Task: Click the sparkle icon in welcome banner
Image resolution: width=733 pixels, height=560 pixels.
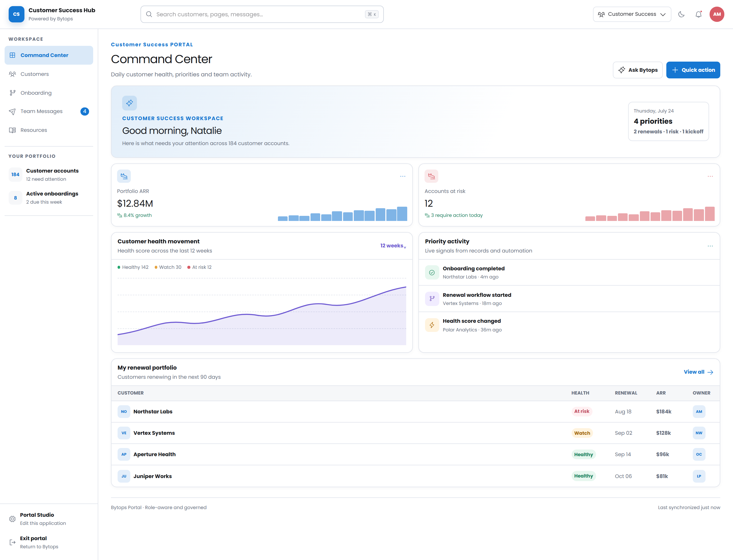Action: 129,103
